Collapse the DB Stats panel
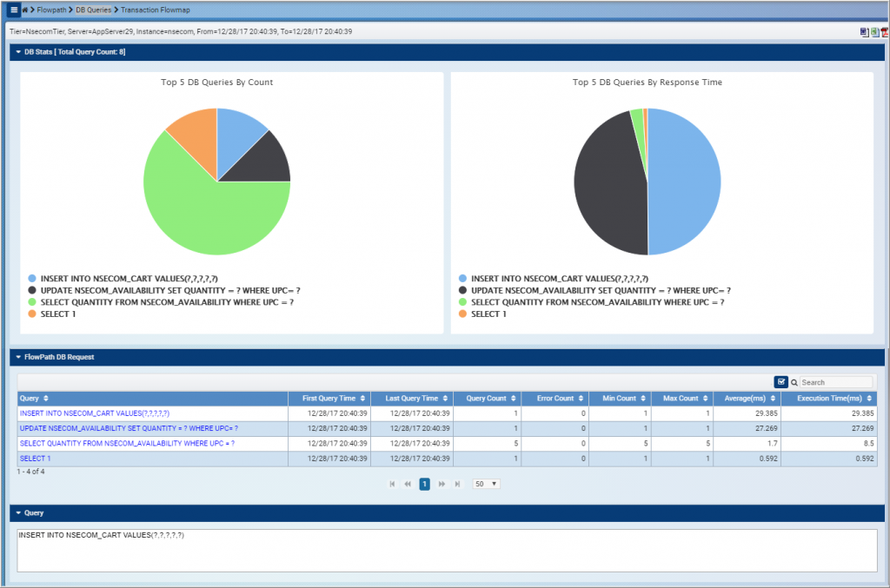Viewport: 890px width, 588px height. coord(17,53)
